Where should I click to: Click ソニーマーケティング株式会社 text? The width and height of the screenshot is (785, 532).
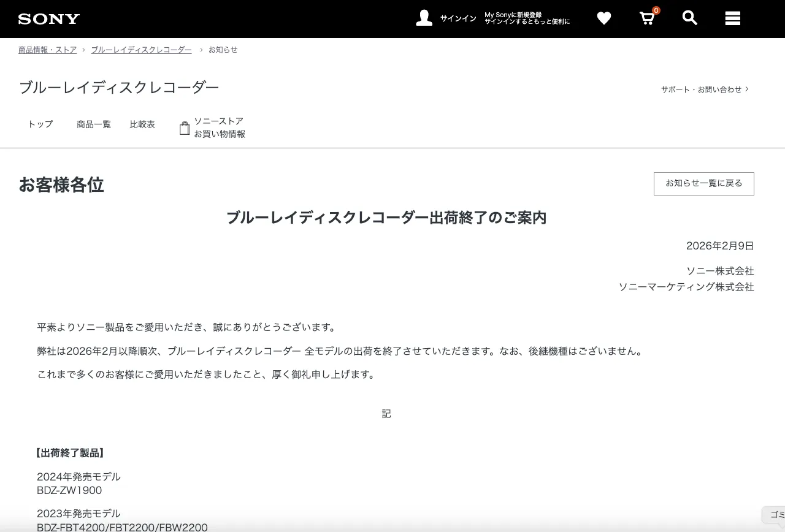(x=686, y=287)
